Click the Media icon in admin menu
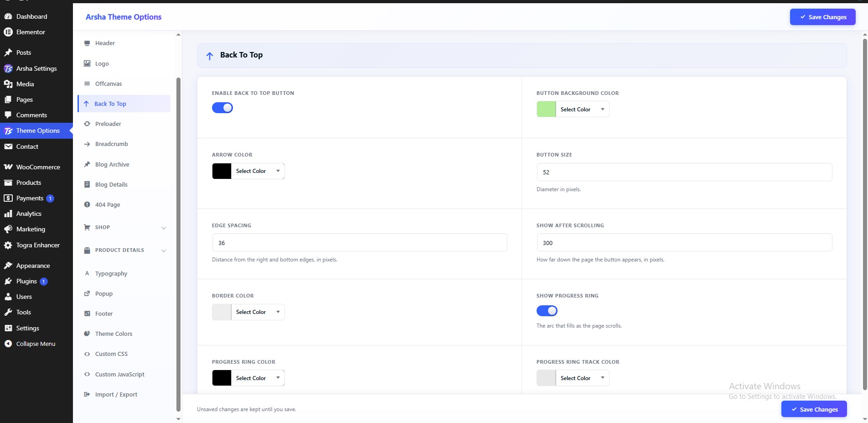Screen dimensions: 868x423 coord(8,84)
